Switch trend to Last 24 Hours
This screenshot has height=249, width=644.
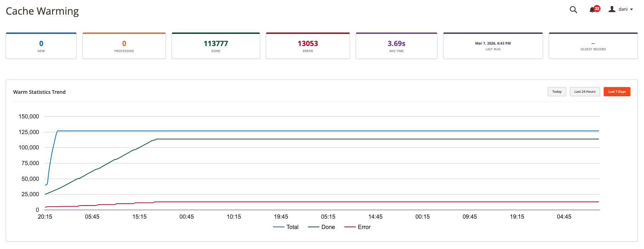tap(585, 92)
